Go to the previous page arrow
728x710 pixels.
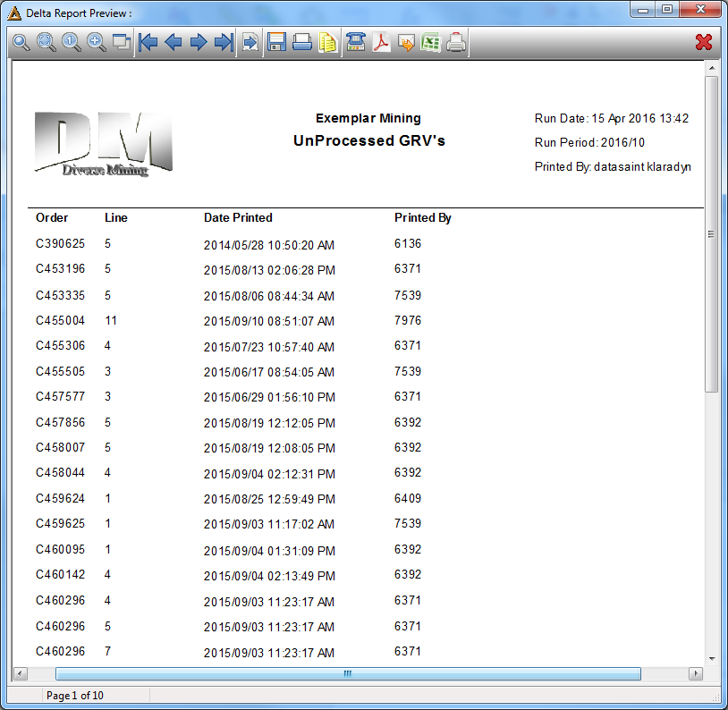[174, 42]
